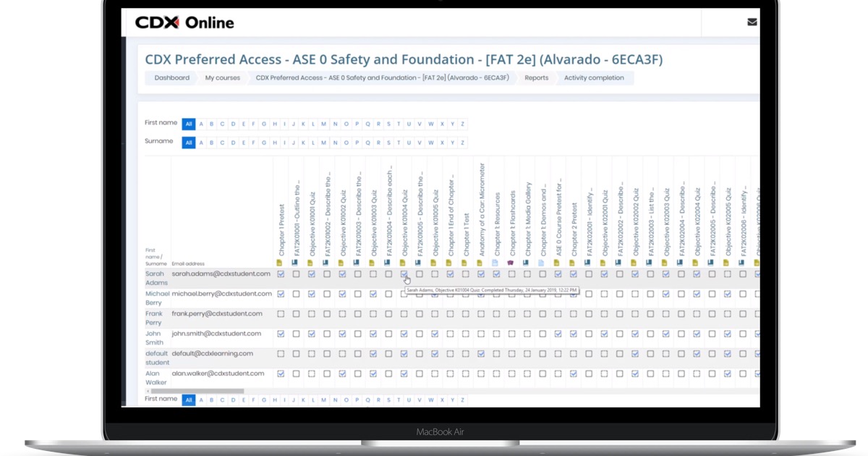Click the Chapter 1 Media Gallery icon
868x456 pixels.
[526, 263]
